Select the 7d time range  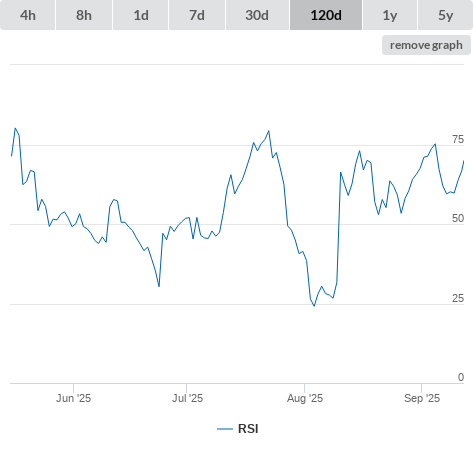click(x=197, y=15)
